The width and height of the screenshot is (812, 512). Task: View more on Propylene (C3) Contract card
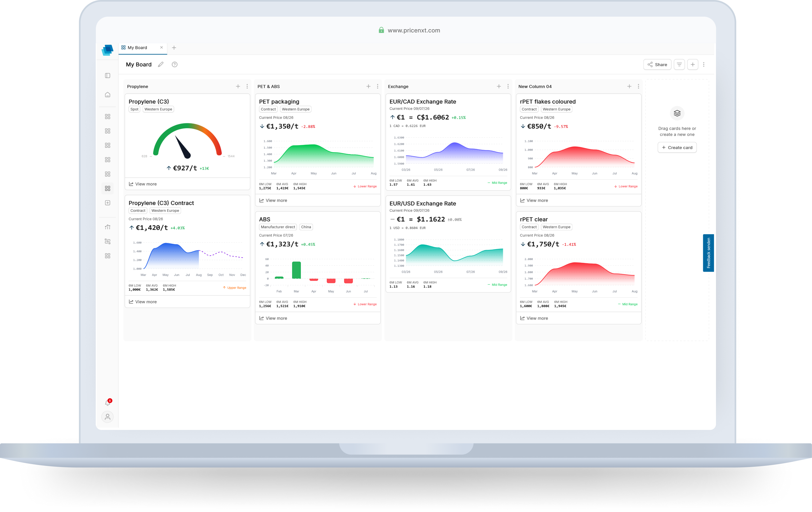point(143,302)
